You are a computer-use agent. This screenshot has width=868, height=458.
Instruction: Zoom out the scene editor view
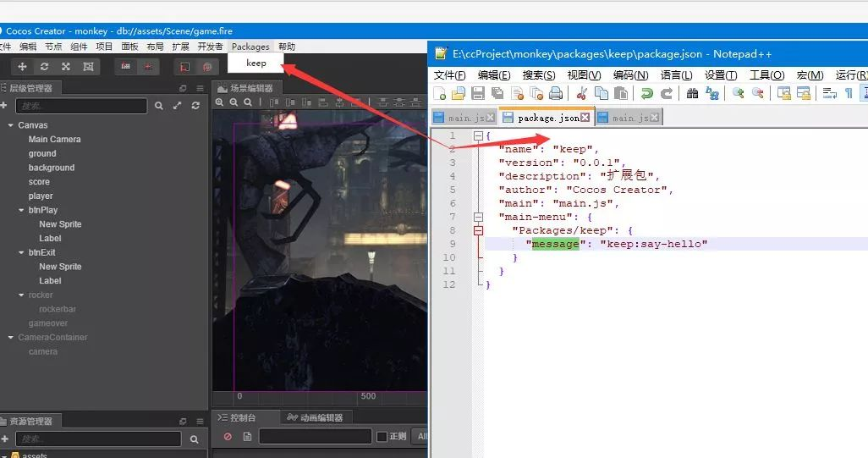tap(233, 102)
